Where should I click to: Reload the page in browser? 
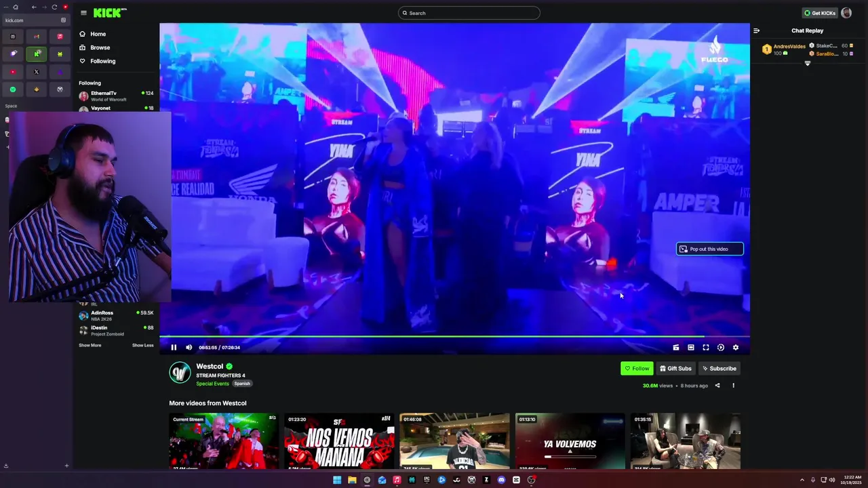coord(54,7)
